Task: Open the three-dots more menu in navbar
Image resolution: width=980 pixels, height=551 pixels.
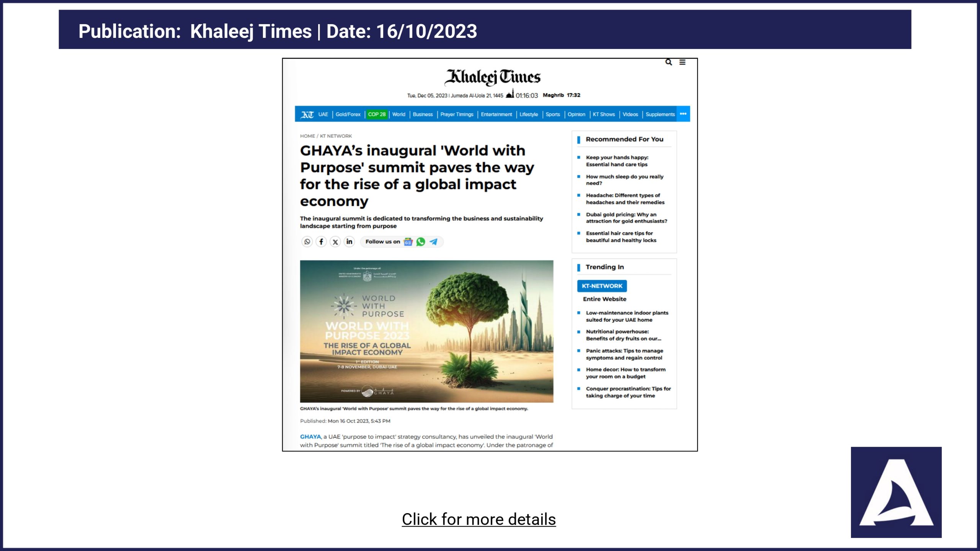Action: (x=683, y=114)
